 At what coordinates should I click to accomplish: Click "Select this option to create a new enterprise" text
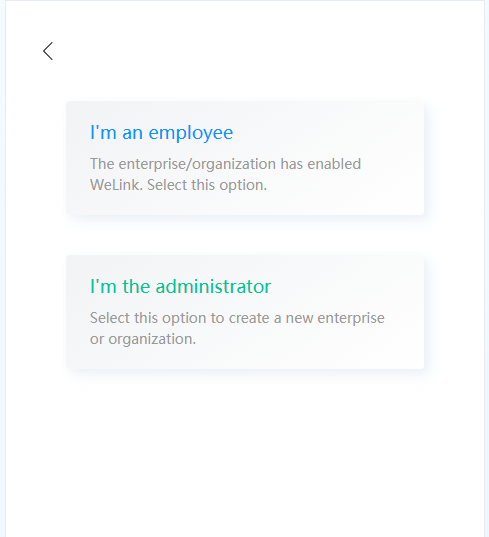click(237, 318)
